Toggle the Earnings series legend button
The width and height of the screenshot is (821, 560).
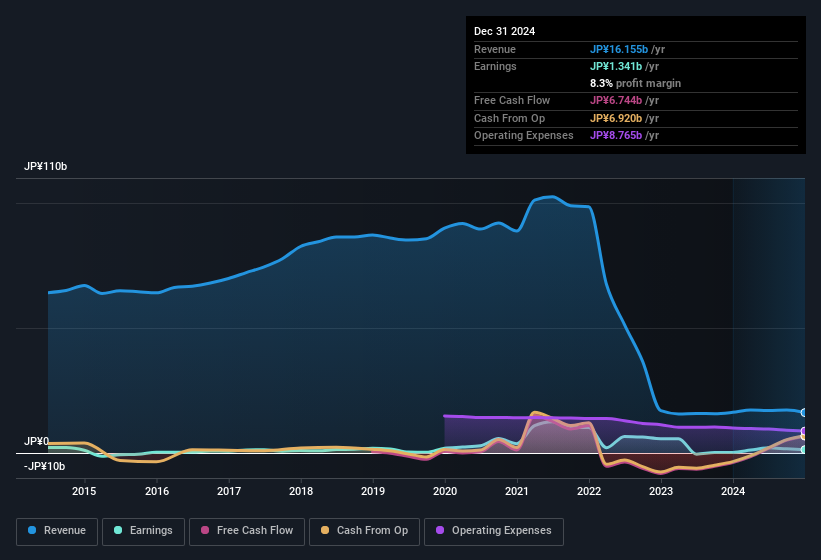(143, 531)
